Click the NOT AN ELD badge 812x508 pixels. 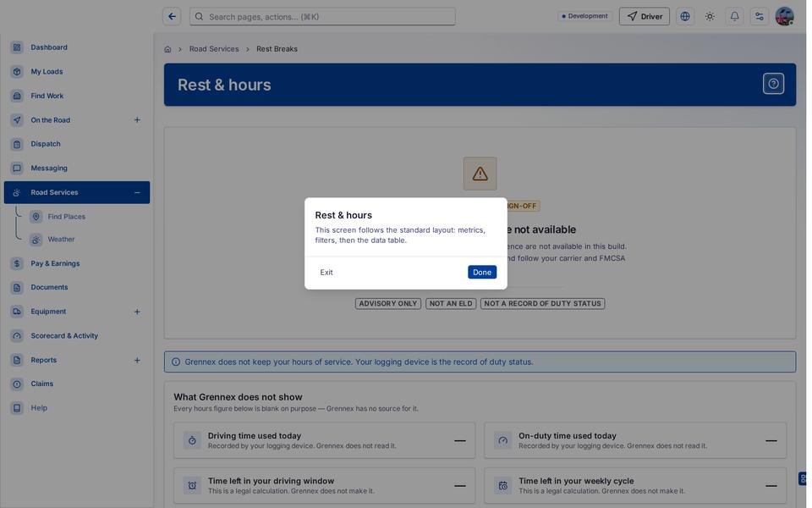pos(451,304)
